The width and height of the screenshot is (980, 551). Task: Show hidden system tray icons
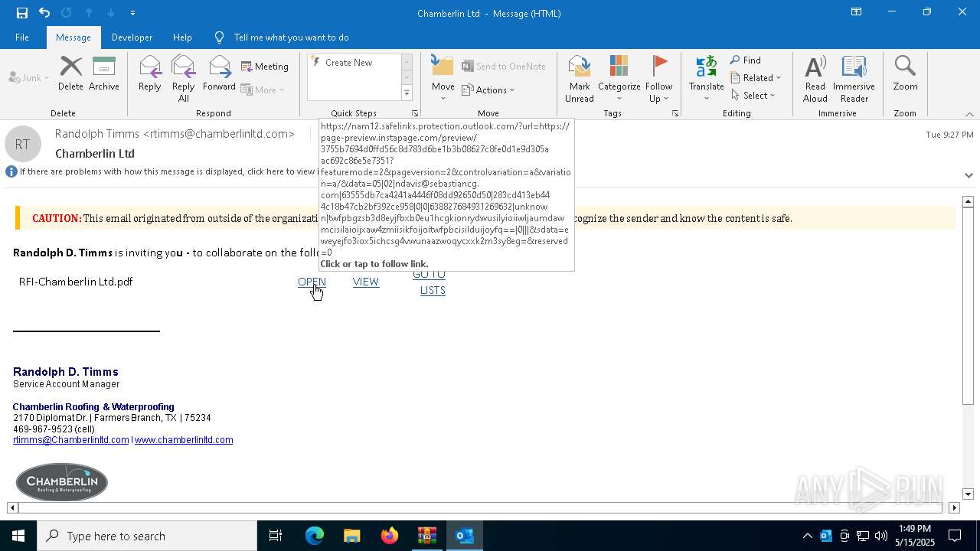click(807, 536)
